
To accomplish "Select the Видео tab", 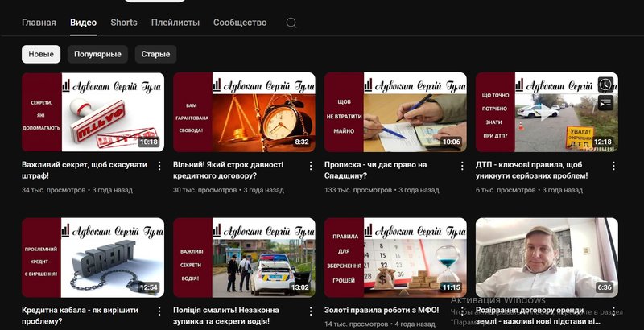I will 84,23.
